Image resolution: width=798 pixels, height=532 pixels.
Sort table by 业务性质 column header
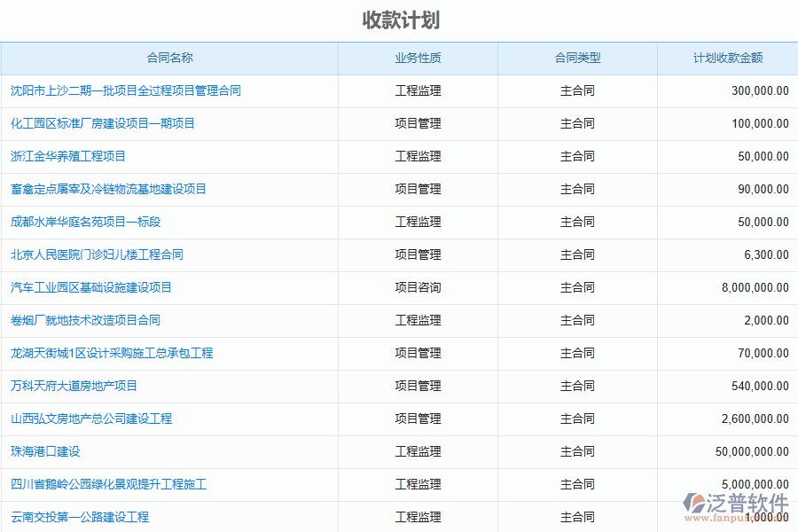[x=417, y=58]
